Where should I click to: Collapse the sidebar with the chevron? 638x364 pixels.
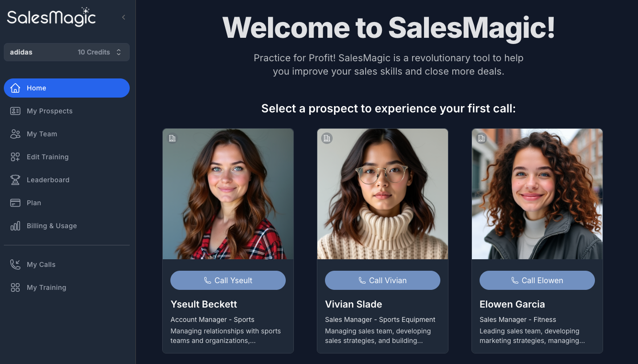point(123,17)
